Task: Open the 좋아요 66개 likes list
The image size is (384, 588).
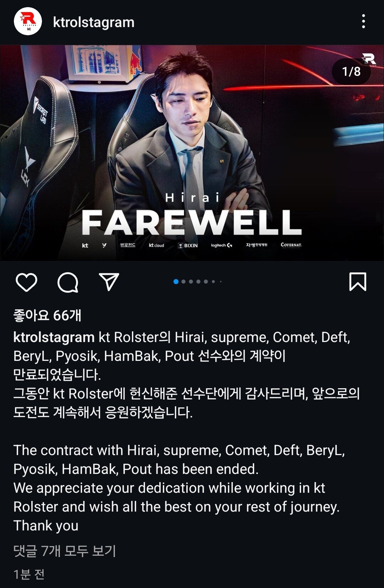Action: pos(47,315)
